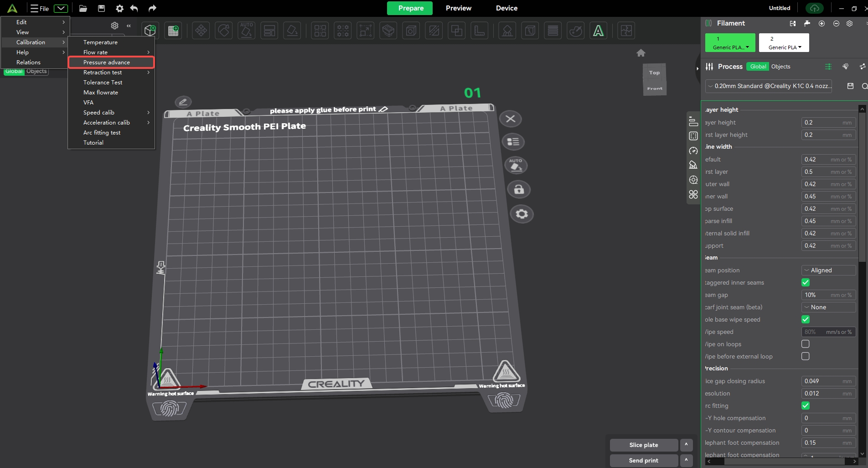Click the Layer height value field
The width and height of the screenshot is (868, 468).
pyautogui.click(x=823, y=123)
